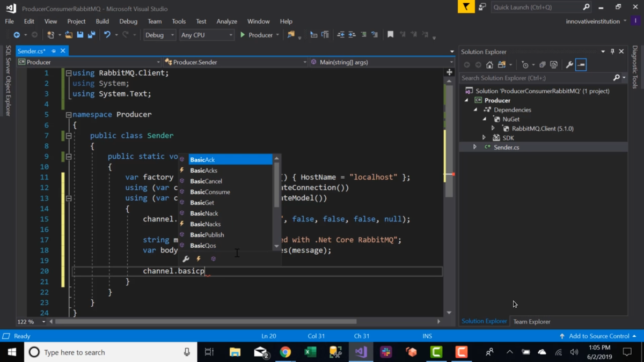
Task: Save Sender.cs with the Save icon
Action: tap(80, 35)
